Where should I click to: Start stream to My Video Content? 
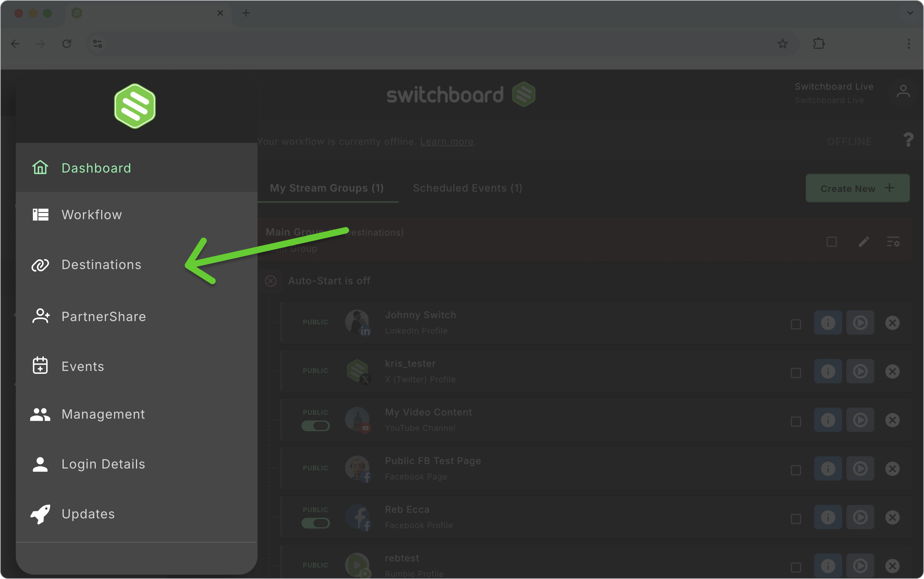[860, 420]
